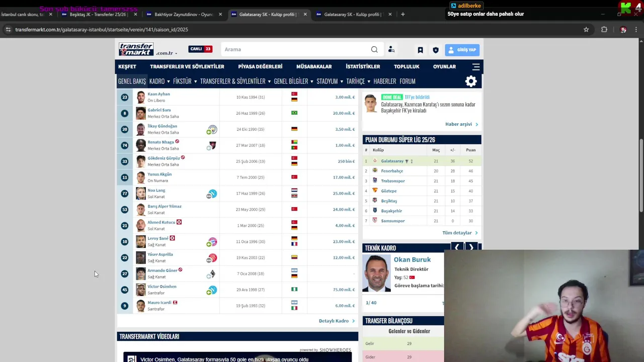The width and height of the screenshot is (644, 362).
Task: Open the TOPLULUK menu
Action: [x=407, y=66]
